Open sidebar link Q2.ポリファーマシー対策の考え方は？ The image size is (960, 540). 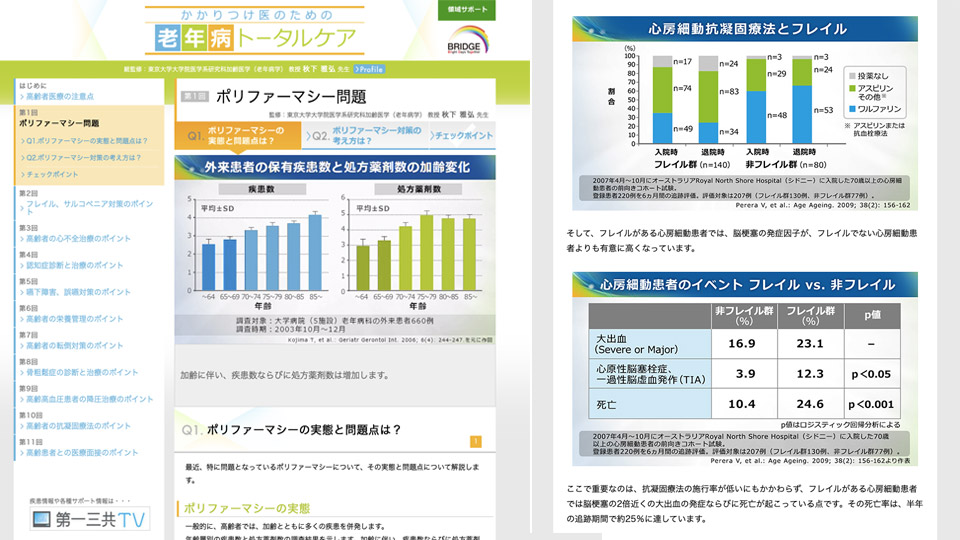84,157
